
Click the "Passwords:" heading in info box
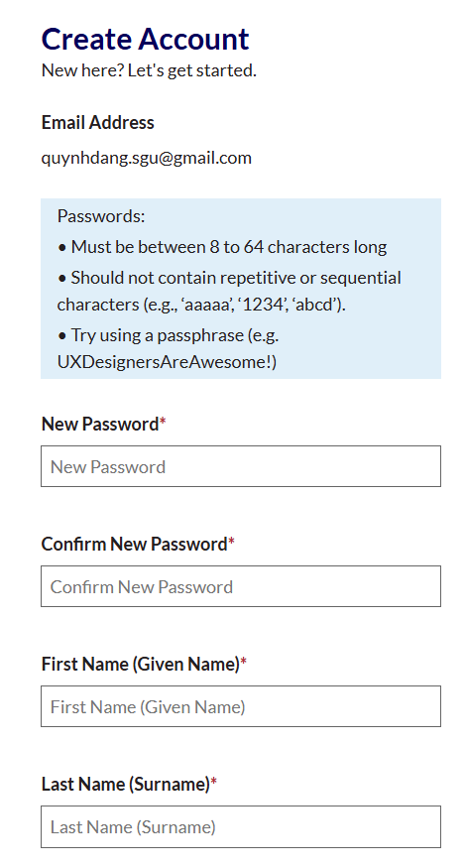pos(101,216)
